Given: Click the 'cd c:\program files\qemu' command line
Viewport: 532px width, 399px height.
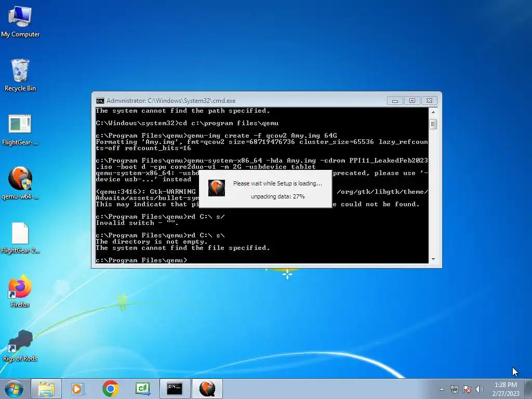Looking at the screenshot, I should tap(187, 123).
